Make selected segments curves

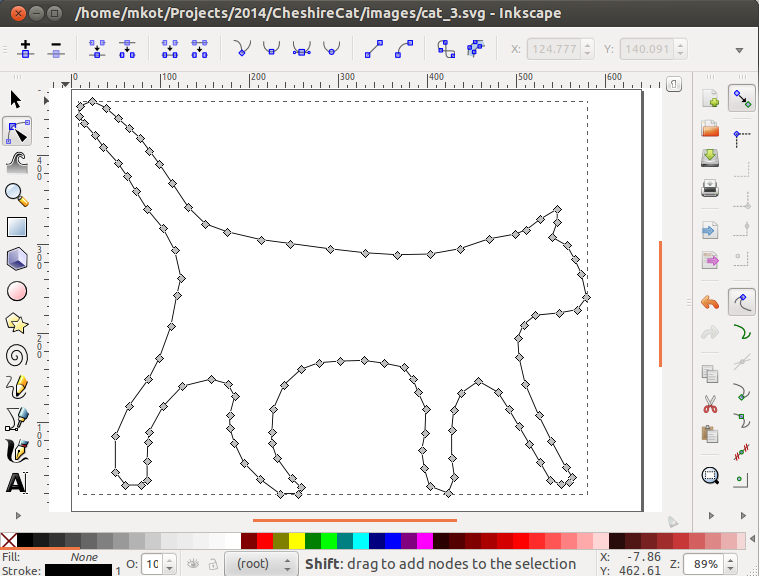tap(404, 49)
